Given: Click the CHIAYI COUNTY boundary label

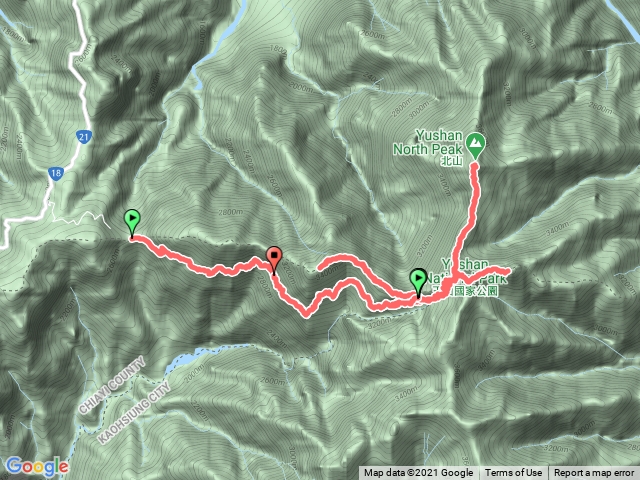Looking at the screenshot, I should tap(111, 385).
